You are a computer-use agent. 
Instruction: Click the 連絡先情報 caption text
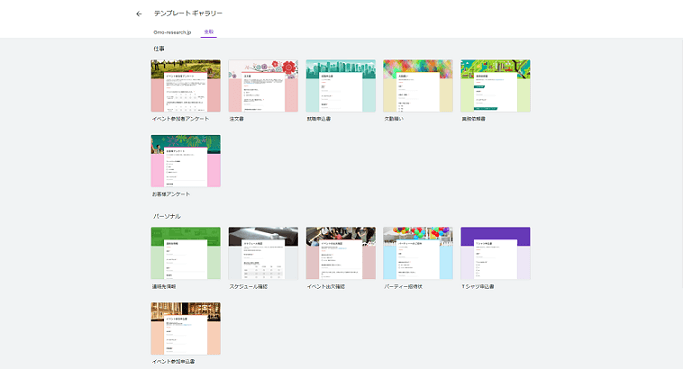(164, 287)
